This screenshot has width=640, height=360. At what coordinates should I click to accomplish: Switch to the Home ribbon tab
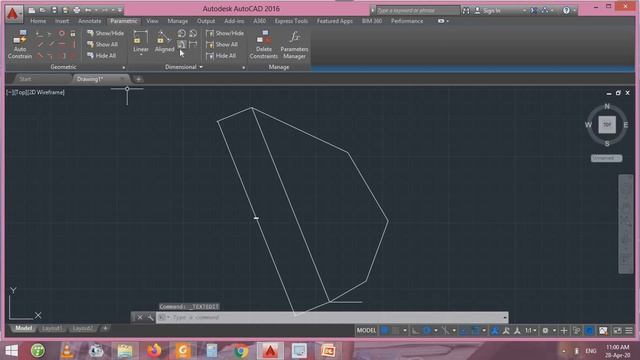[38, 21]
